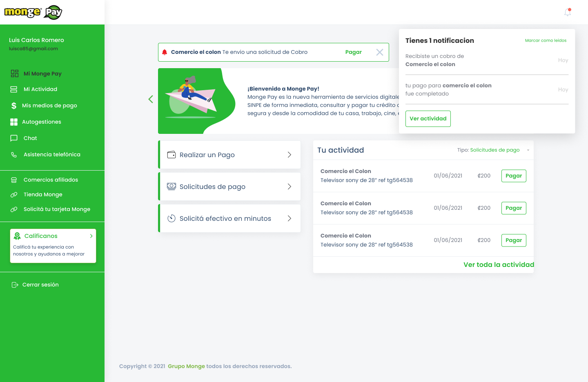The image size is (588, 382).
Task: Open Chat from the sidebar
Action: click(x=30, y=138)
